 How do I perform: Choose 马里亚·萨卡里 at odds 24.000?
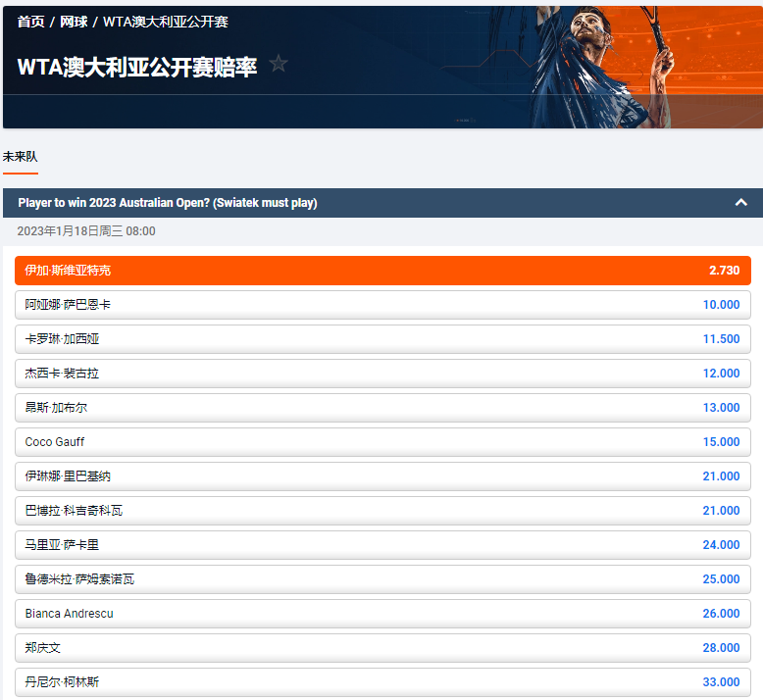tap(382, 545)
